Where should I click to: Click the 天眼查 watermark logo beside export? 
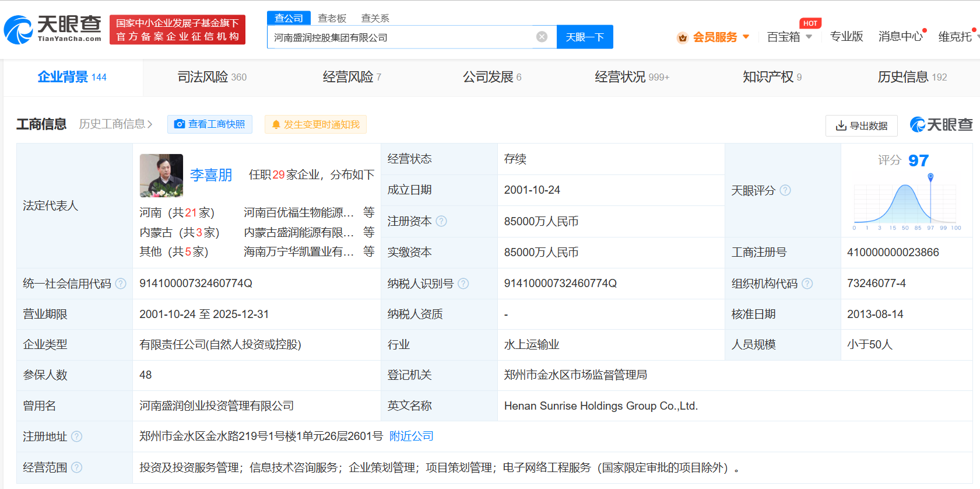click(x=941, y=124)
